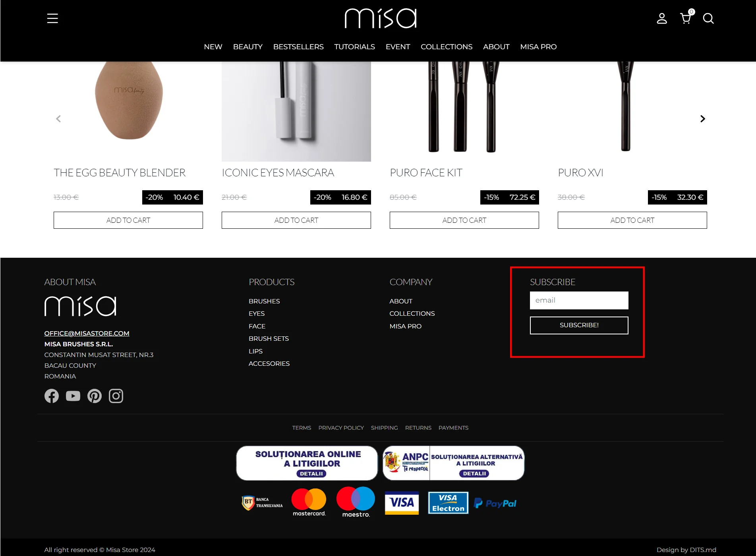Click the 10.40 € discounted price badge

[x=173, y=197]
